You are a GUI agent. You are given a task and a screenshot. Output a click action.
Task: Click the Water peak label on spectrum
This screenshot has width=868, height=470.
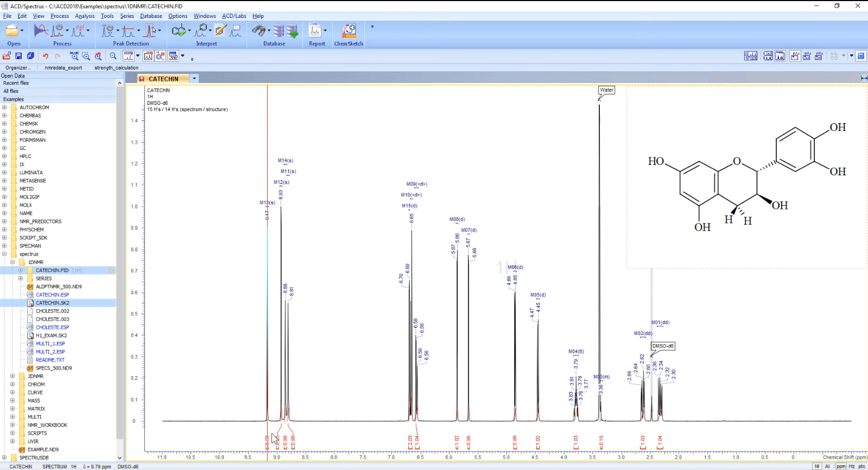coord(606,90)
